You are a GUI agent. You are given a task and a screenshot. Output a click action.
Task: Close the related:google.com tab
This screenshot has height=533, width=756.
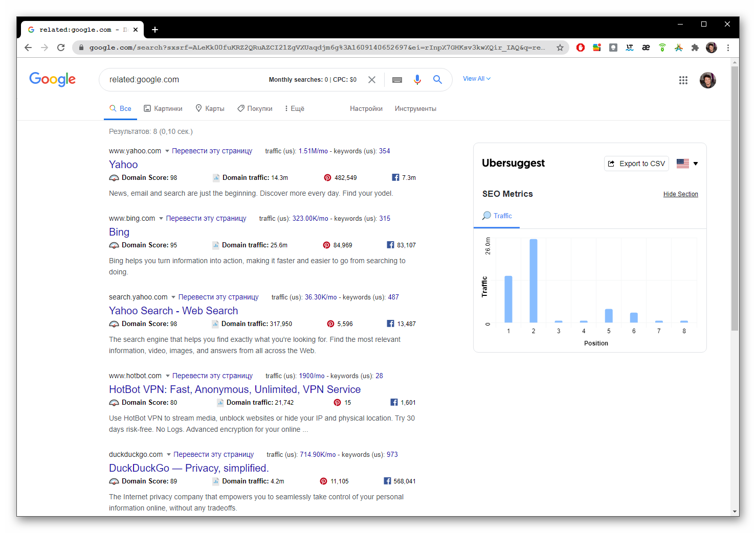click(x=136, y=30)
